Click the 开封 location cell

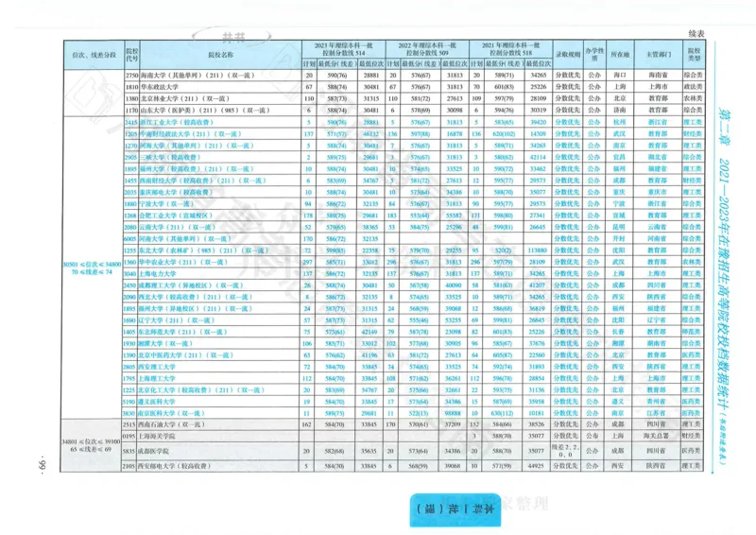tap(619, 238)
